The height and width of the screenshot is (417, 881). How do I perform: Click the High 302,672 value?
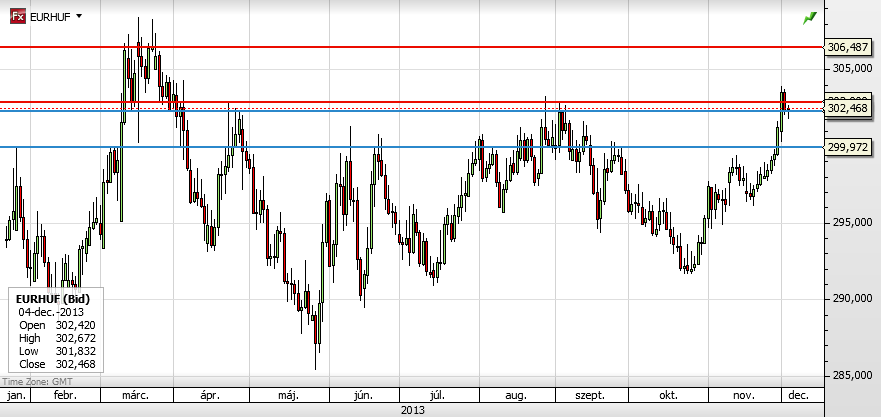(x=75, y=338)
